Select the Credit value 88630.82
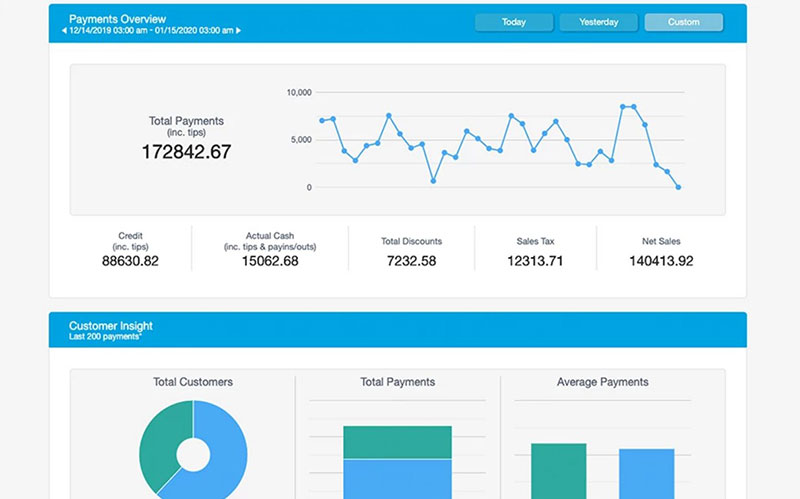Viewport: 800px width, 499px height. [130, 261]
